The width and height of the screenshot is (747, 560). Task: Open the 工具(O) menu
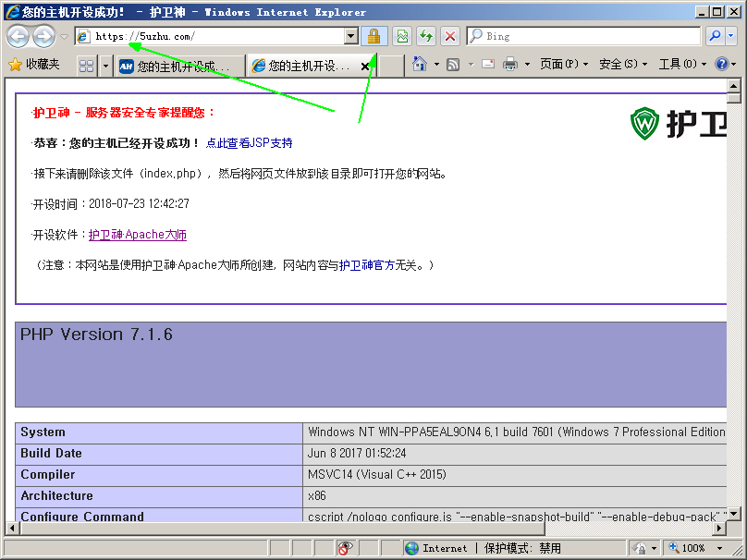coord(680,64)
